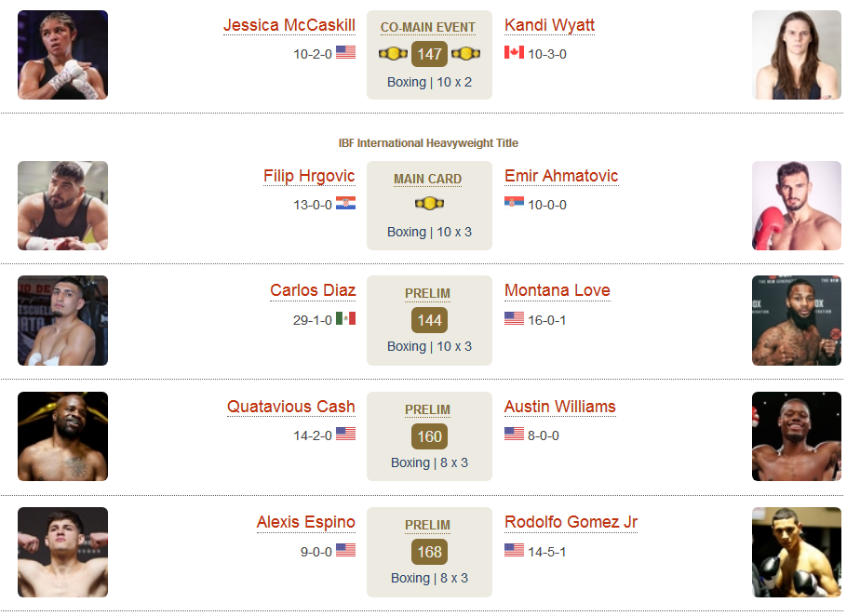
Task: Open Emir Ahmatovic's fighter profile link
Action: click(x=561, y=176)
